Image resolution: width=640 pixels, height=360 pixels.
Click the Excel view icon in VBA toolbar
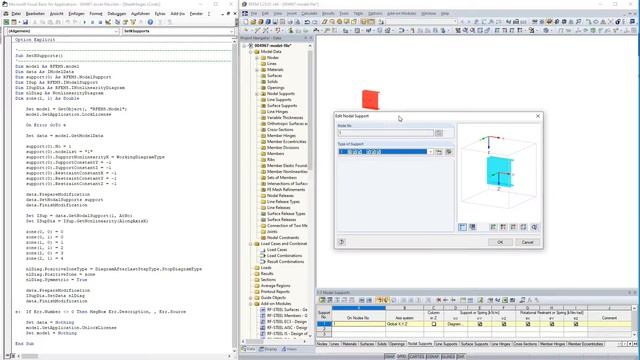[x=6, y=22]
